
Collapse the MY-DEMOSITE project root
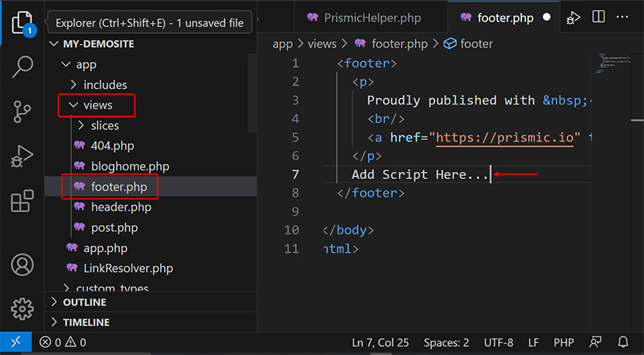[x=151, y=44]
